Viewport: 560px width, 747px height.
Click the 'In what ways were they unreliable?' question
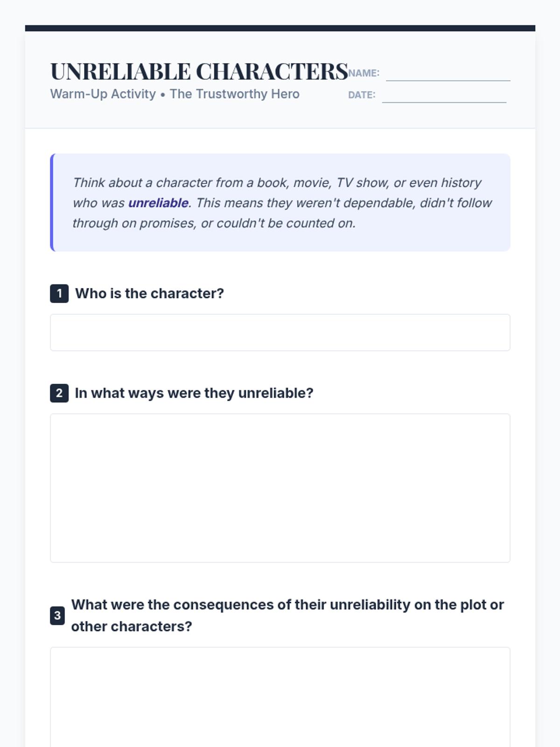pyautogui.click(x=194, y=393)
